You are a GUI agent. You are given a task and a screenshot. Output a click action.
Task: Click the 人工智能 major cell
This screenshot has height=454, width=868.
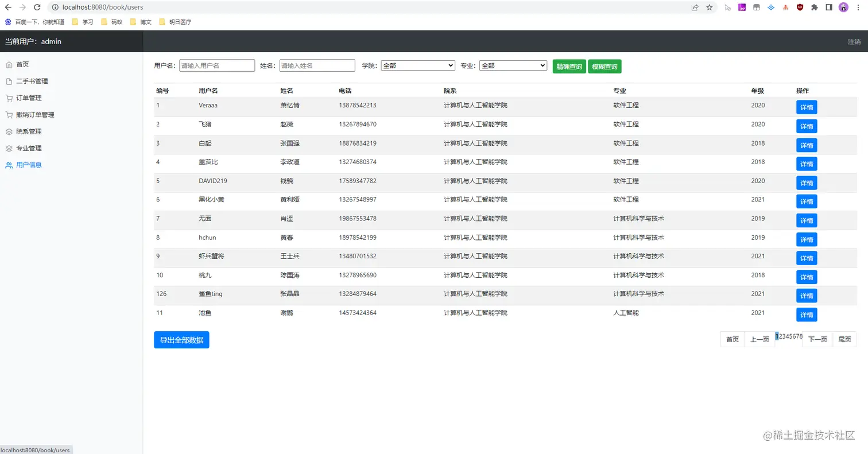coord(626,313)
